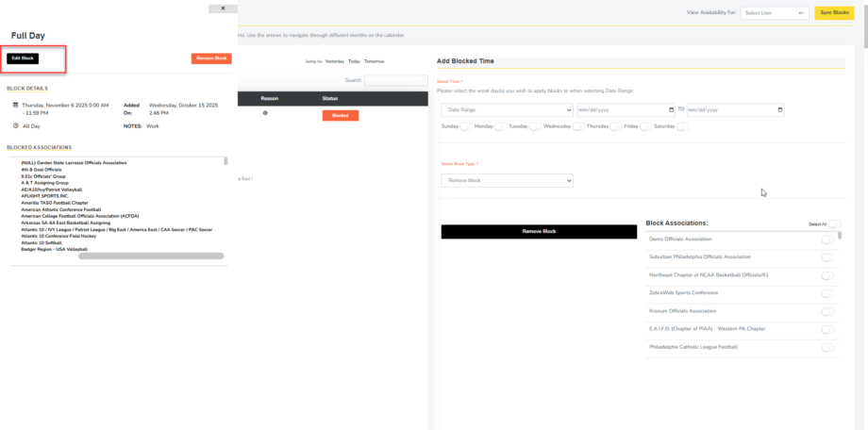Image resolution: width=868 pixels, height=430 pixels.
Task: Click the Edit Block button
Action: [23, 58]
